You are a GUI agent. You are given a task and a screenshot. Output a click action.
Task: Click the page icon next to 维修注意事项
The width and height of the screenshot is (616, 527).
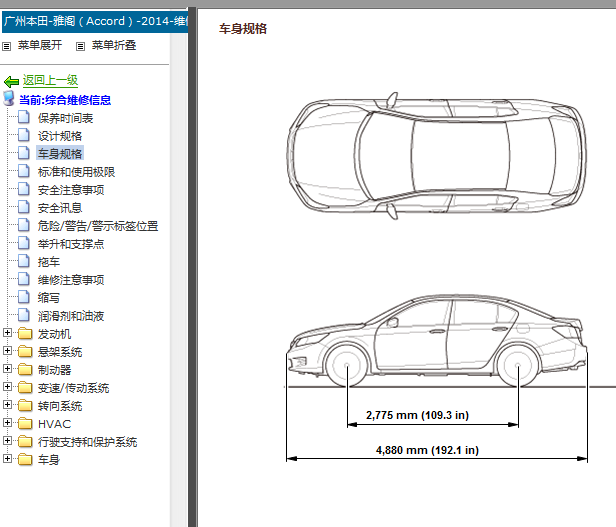(24, 279)
